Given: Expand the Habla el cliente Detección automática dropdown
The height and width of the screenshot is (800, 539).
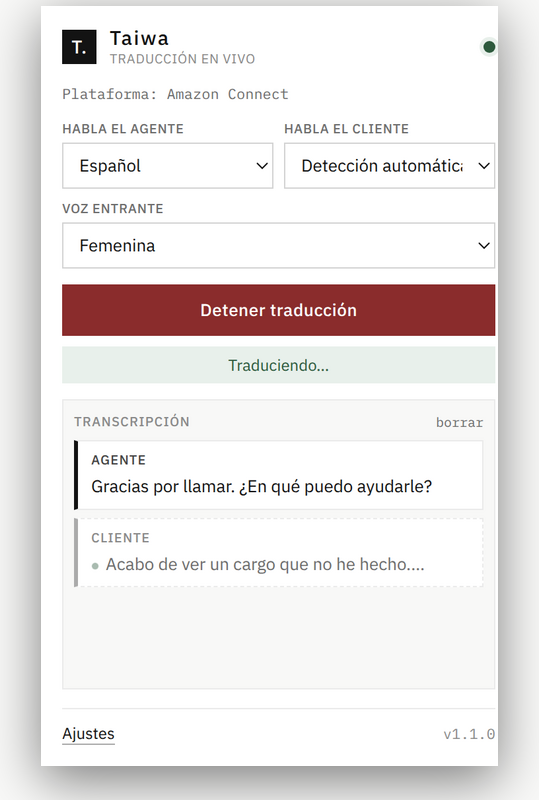Looking at the screenshot, I should coord(389,166).
